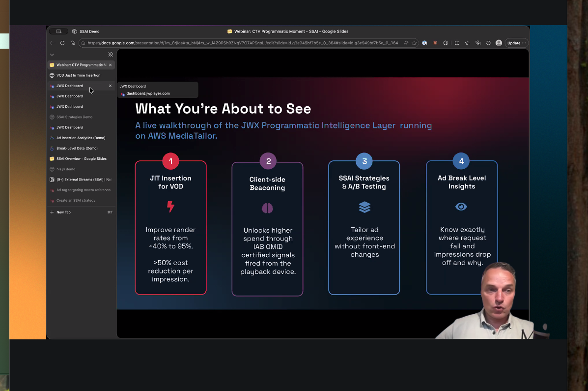
Task: Click 'Ad Break Level Insights' card title
Action: [x=462, y=182]
